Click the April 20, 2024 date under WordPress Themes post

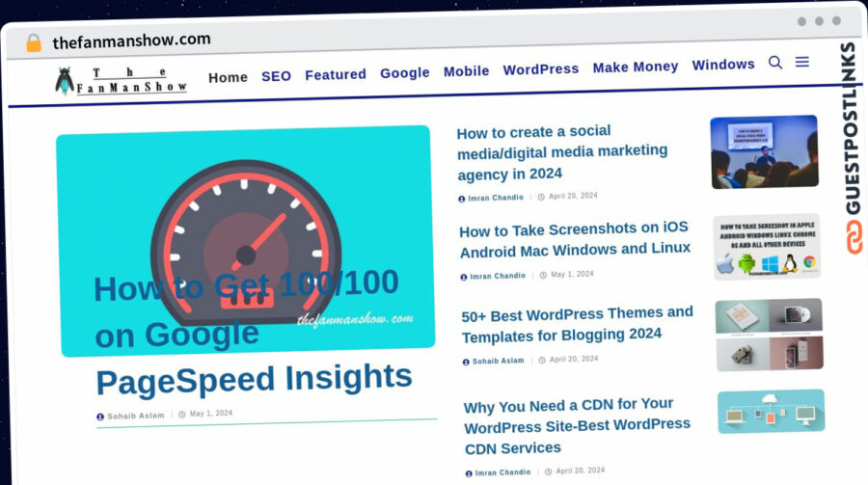574,360
